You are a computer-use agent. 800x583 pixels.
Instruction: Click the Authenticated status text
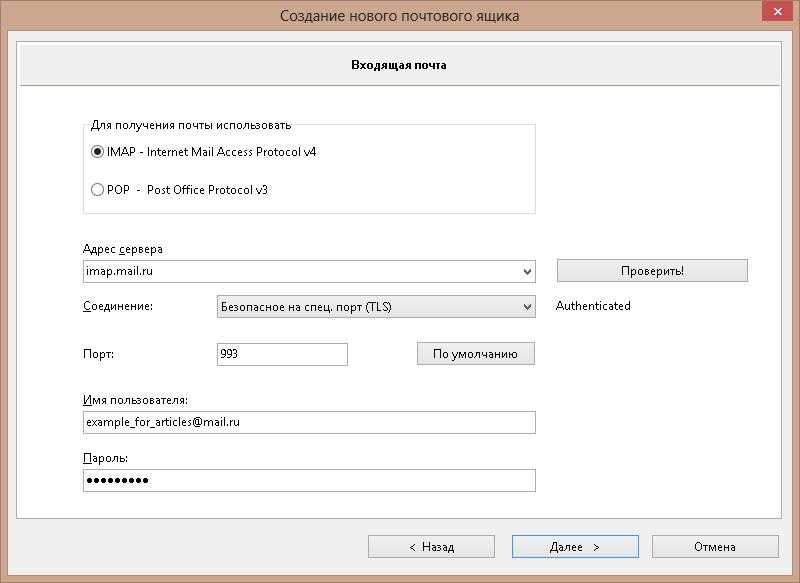pos(593,306)
